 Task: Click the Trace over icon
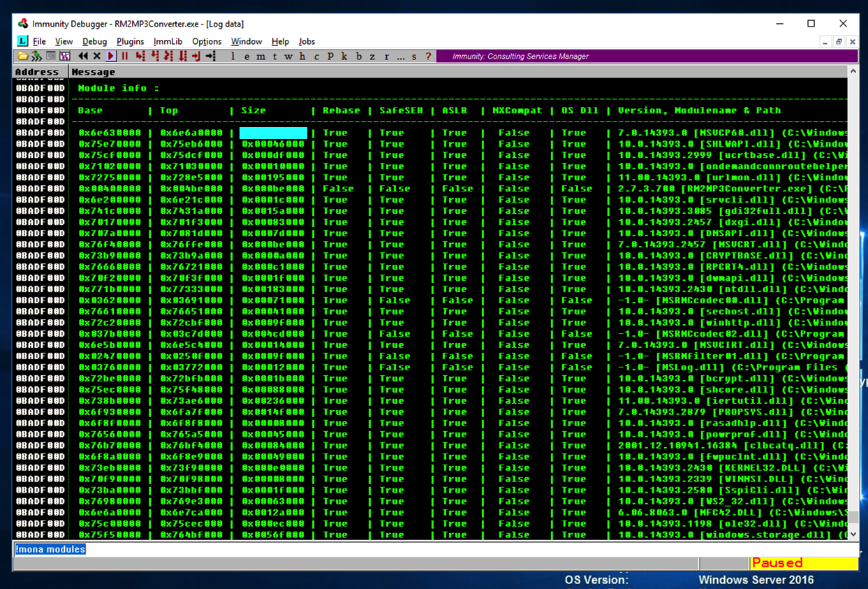click(x=182, y=56)
